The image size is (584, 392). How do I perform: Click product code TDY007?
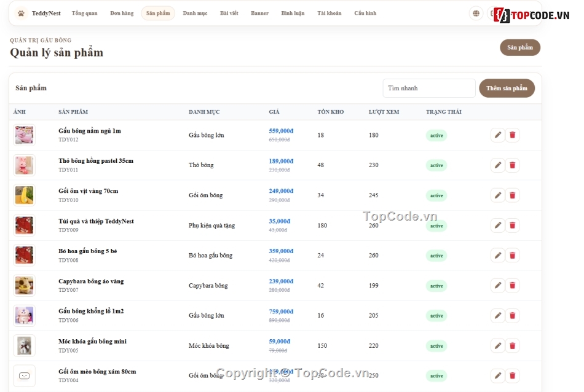tap(68, 290)
